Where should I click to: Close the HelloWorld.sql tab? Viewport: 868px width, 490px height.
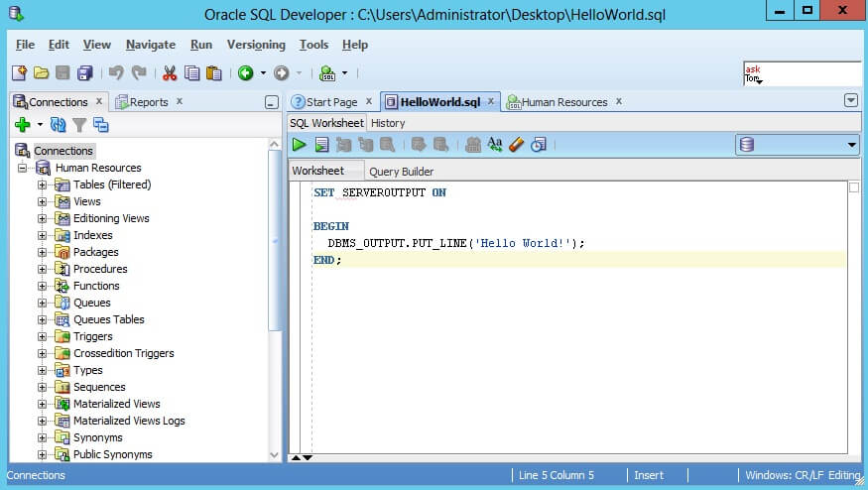(491, 101)
